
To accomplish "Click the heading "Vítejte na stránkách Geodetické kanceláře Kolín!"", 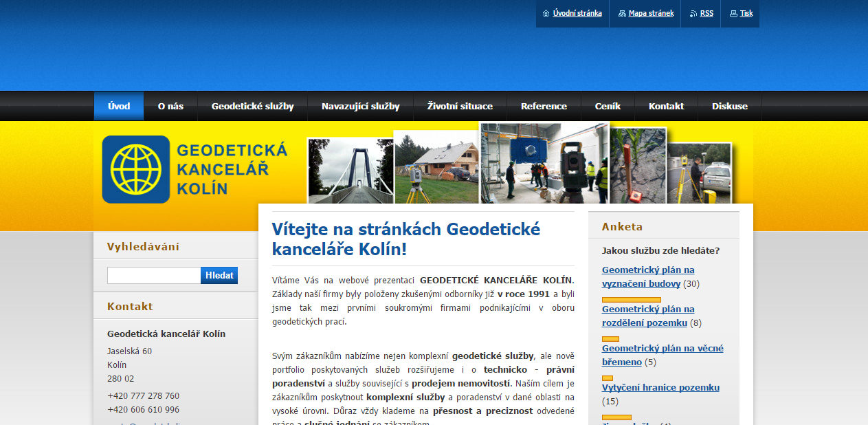I will (406, 239).
